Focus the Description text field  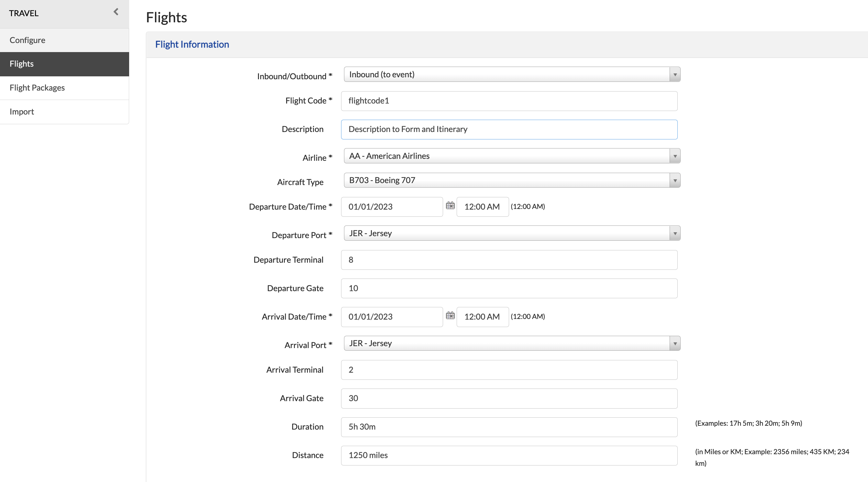509,129
